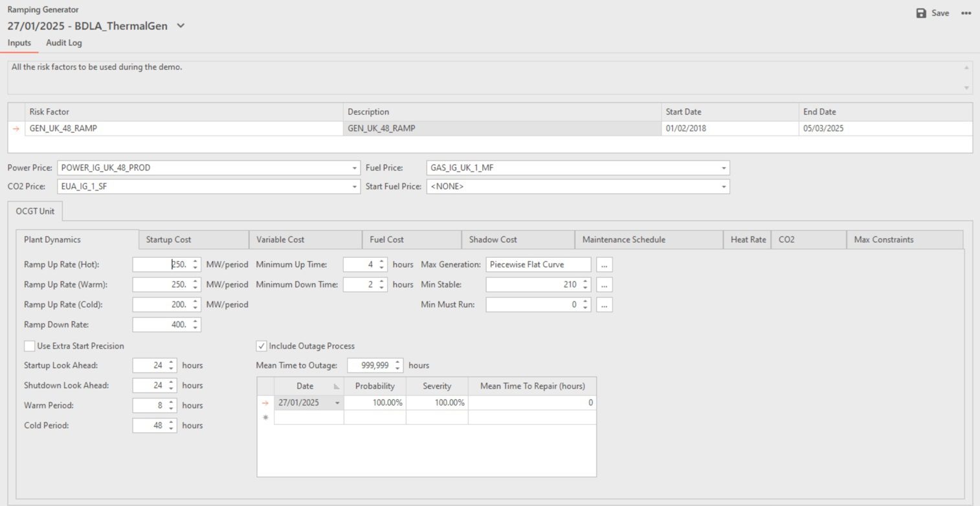
Task: Click the new row asterisk in outage table
Action: [x=265, y=418]
